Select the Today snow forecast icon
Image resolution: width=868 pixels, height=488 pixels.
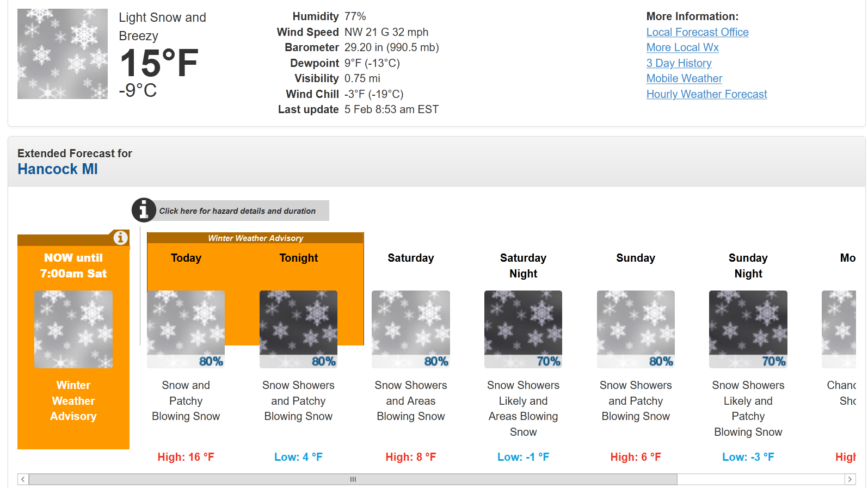(186, 329)
